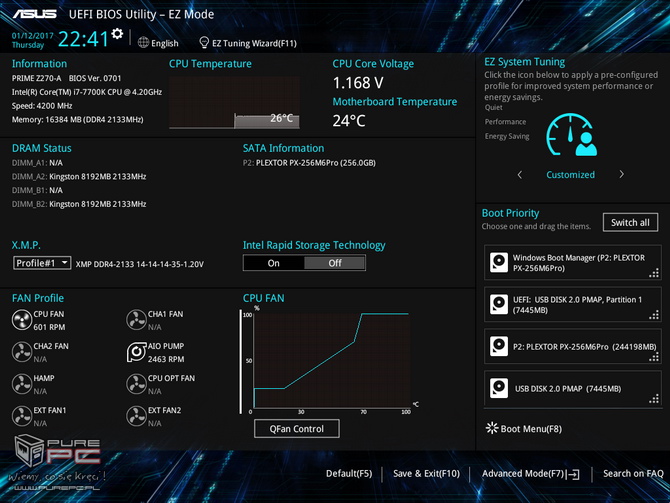The image size is (670, 503).
Task: Click the 1.168 V core voltage value
Action: [x=358, y=83]
